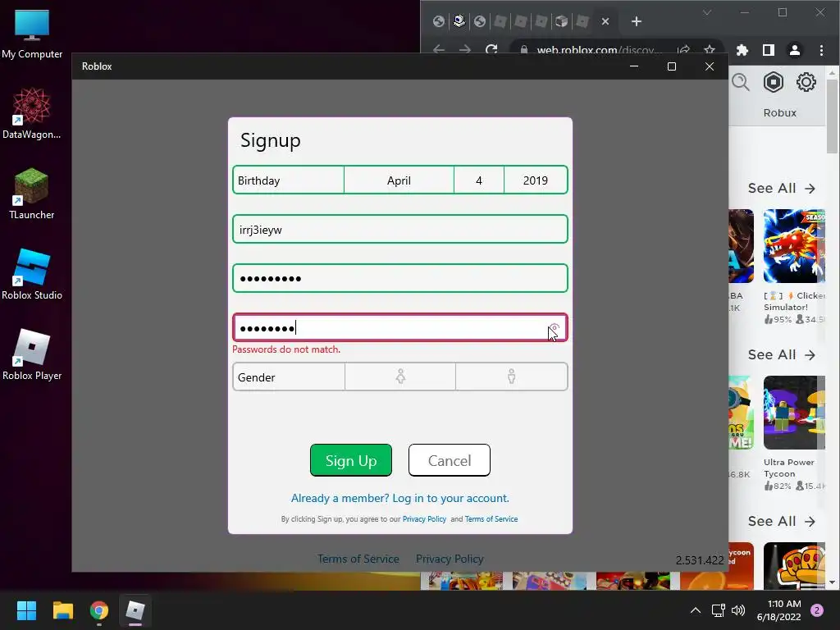
Task: Open notification center badge
Action: click(817, 610)
